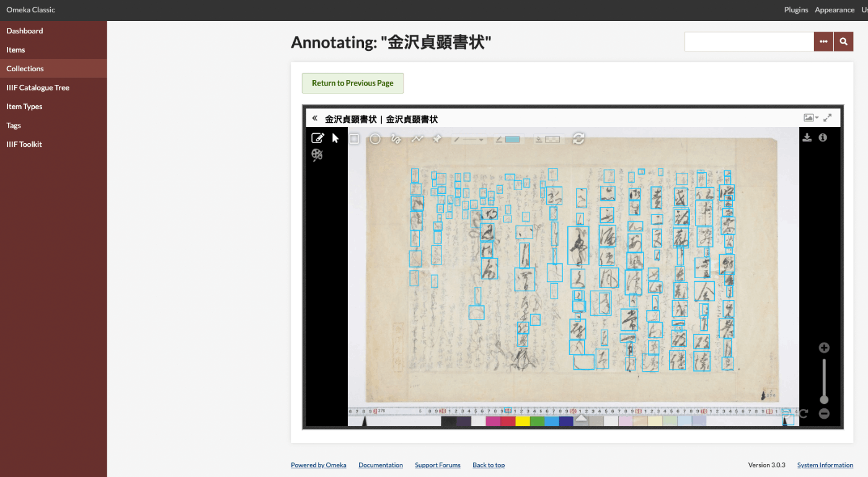Viewport: 868px width, 477px height.
Task: Open Item Types in the sidebar
Action: click(x=53, y=107)
